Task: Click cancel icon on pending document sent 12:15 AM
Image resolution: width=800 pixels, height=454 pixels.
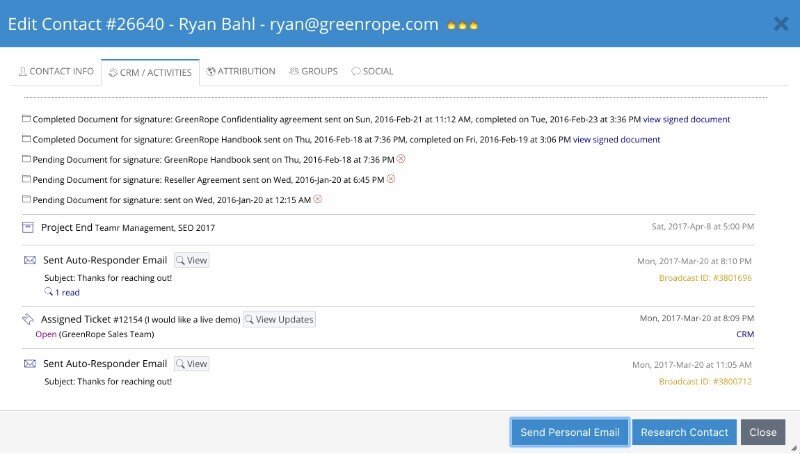Action: click(x=318, y=199)
